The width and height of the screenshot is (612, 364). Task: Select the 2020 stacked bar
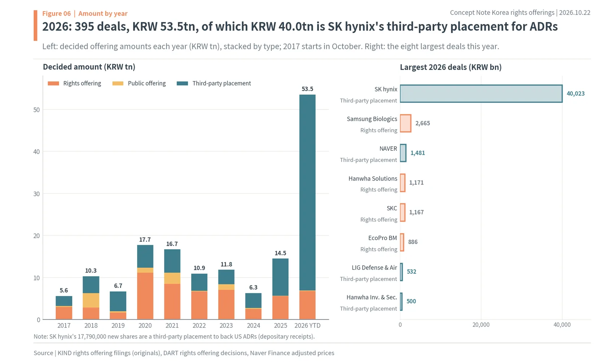pyautogui.click(x=145, y=282)
